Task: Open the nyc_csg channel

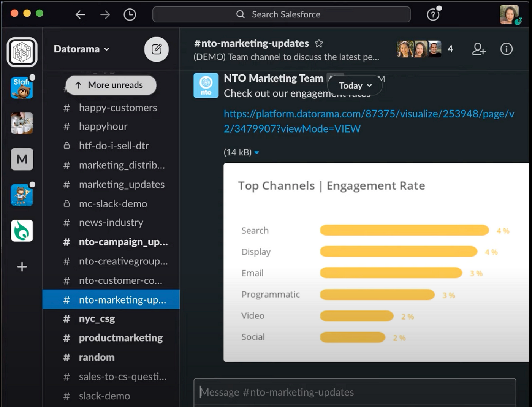Action: pyautogui.click(x=111, y=318)
